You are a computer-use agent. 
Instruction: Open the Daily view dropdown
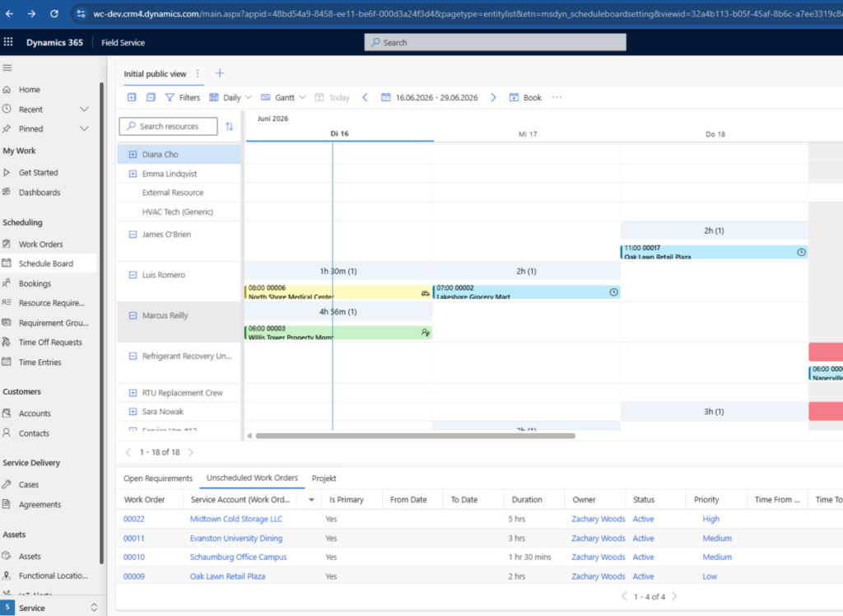coord(231,97)
